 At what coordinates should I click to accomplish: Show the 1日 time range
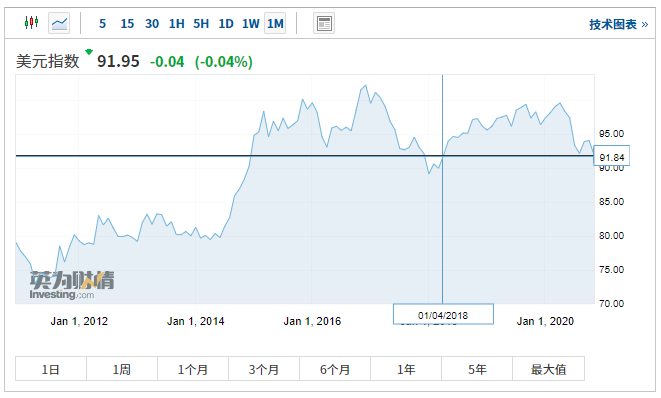click(x=51, y=369)
